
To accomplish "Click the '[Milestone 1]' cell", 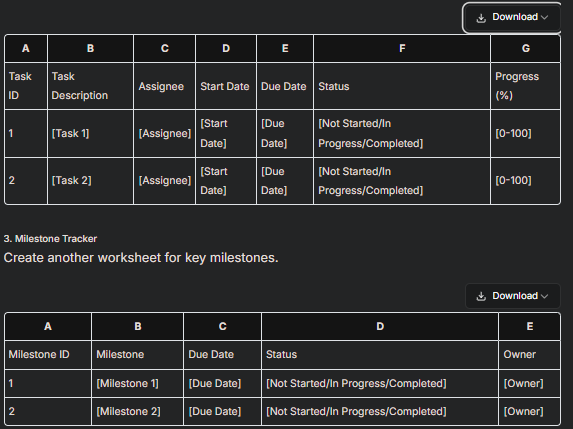I will [137, 383].
